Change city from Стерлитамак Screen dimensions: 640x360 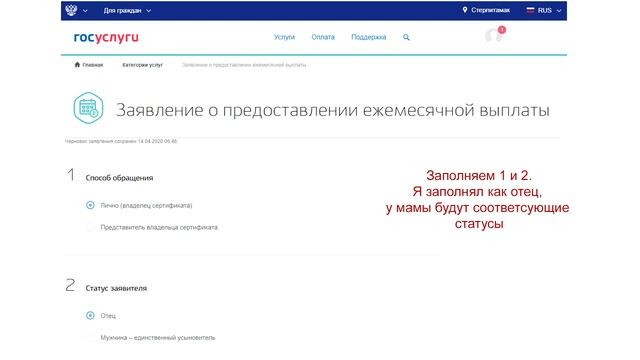(490, 10)
